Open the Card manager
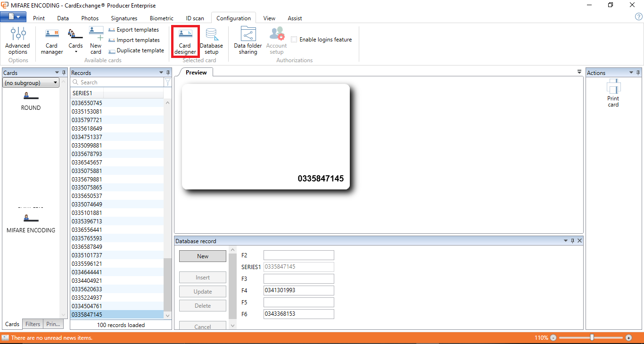Screen dimensions: 644x344 coord(52,41)
